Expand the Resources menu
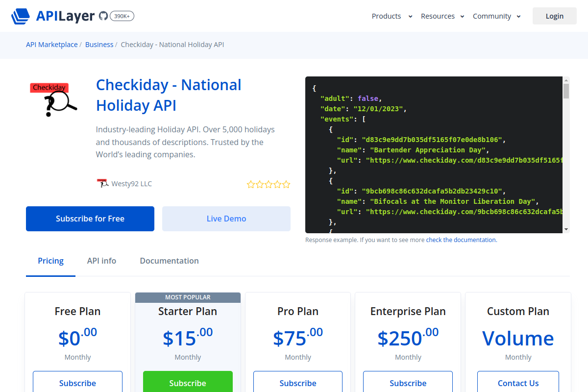 [442, 16]
